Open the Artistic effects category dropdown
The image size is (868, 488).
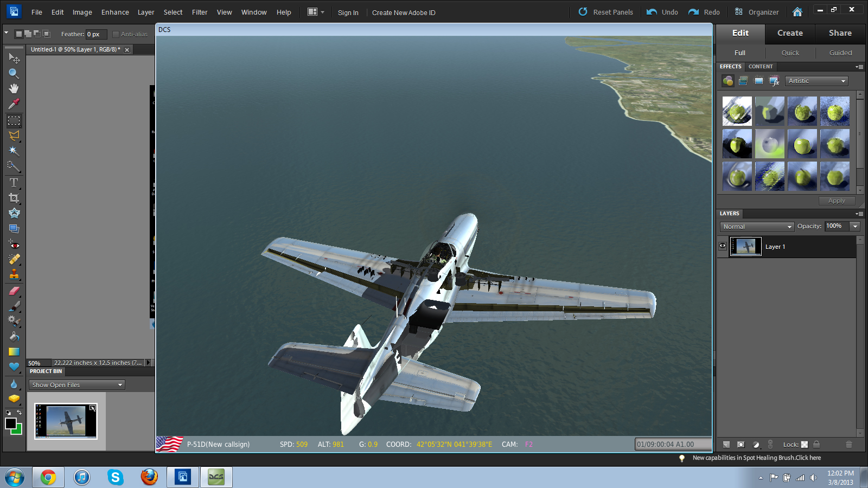(x=816, y=81)
